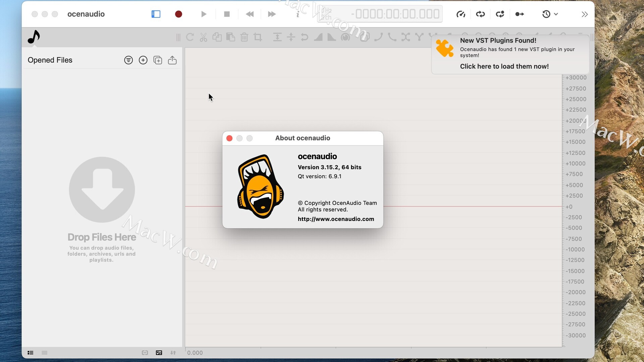
Task: Click the 'Version 3.15.2, 64 bits' text
Action: (x=329, y=167)
